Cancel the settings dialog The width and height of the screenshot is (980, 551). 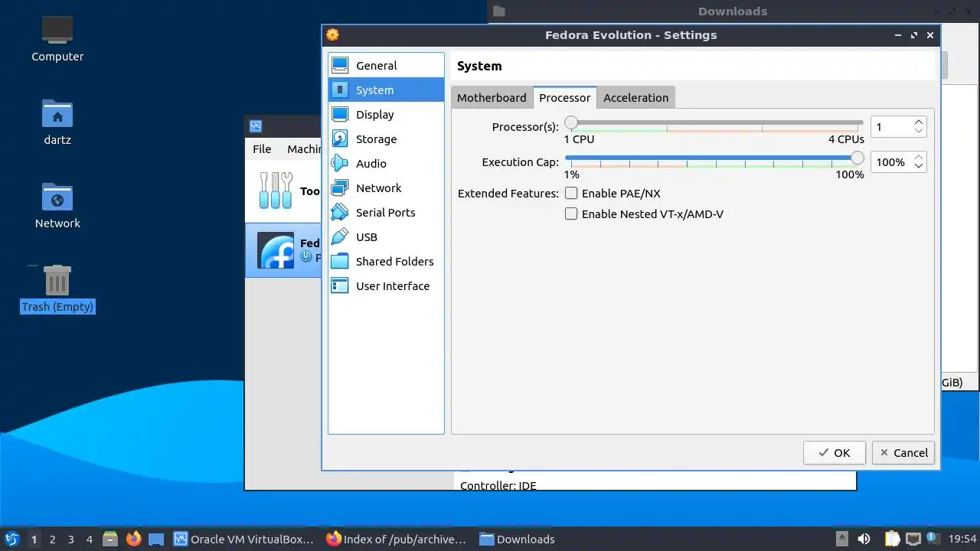[903, 452]
